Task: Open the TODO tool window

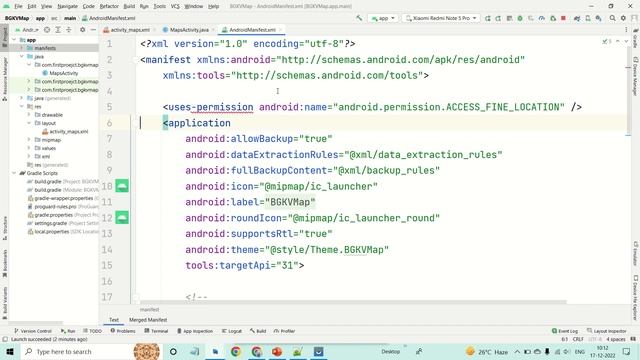Action: (x=92, y=331)
